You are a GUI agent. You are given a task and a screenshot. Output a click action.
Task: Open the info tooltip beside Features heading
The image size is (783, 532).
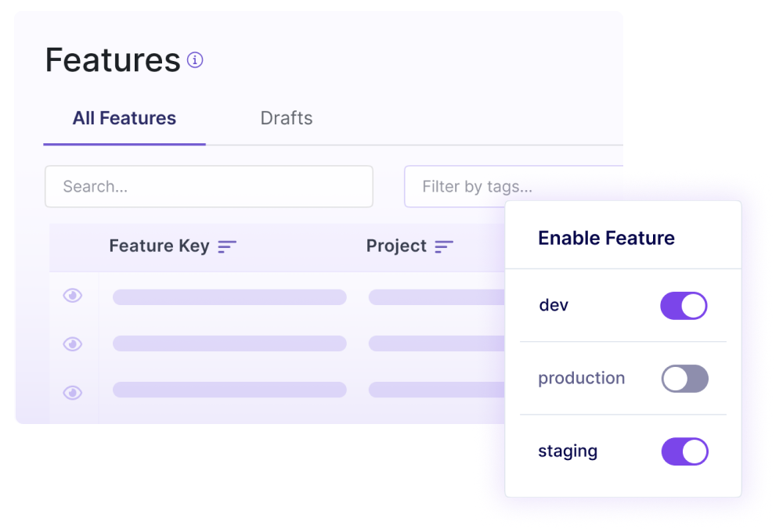[195, 59]
